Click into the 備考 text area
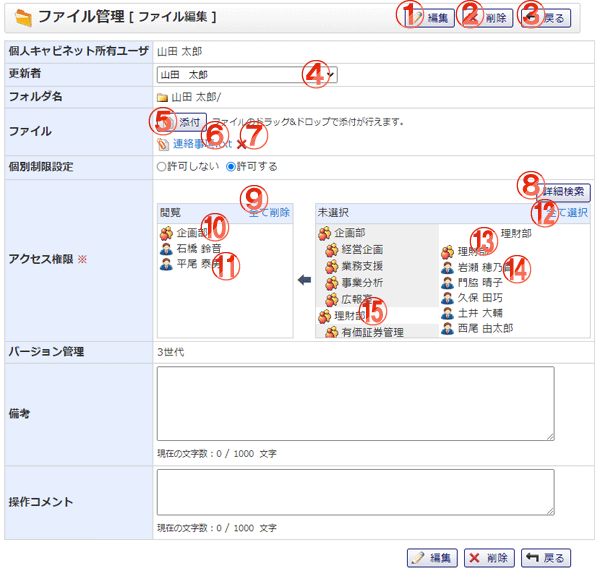The width and height of the screenshot is (600, 571). tap(355, 403)
